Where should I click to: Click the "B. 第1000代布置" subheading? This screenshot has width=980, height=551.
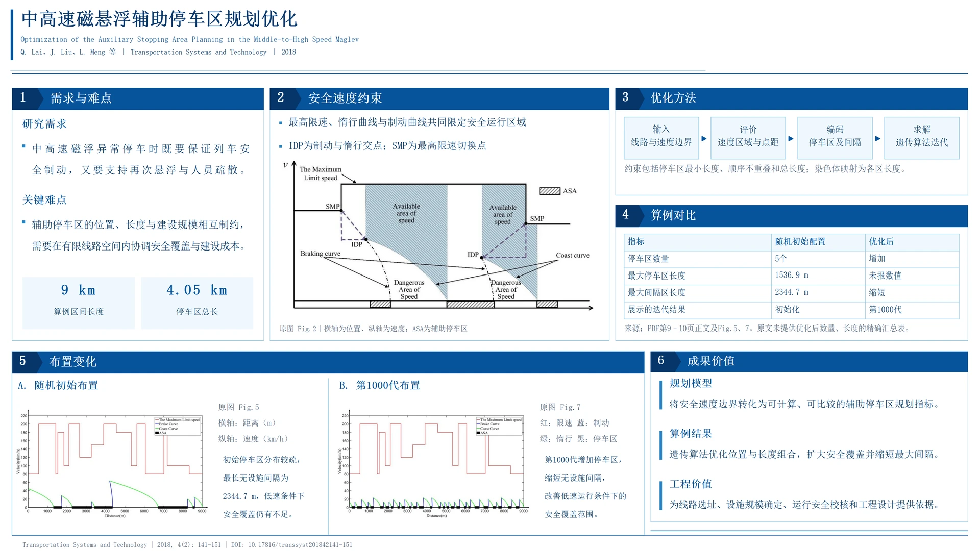coord(380,386)
